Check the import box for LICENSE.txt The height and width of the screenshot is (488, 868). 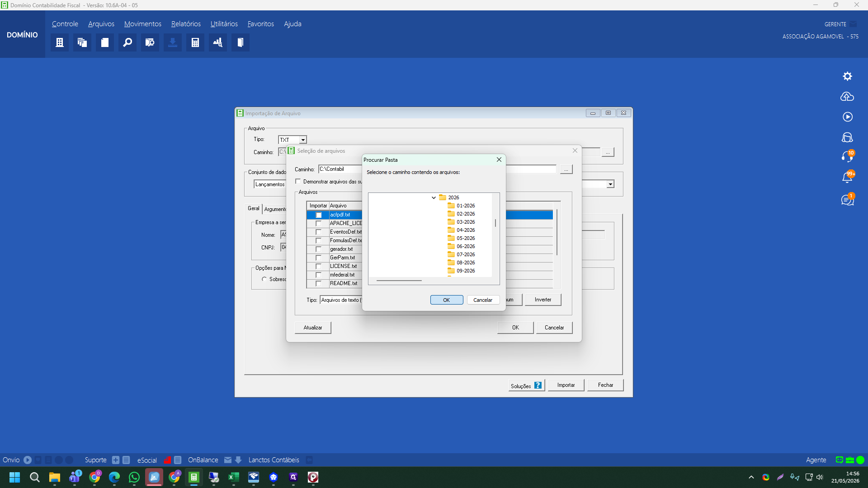click(319, 267)
